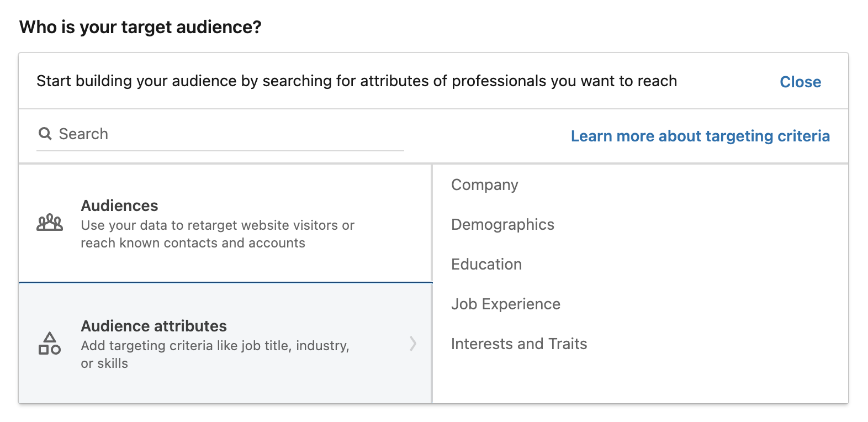The height and width of the screenshot is (422, 868).
Task: Click the 'Start building your audience' instruction text
Action: pos(357,81)
